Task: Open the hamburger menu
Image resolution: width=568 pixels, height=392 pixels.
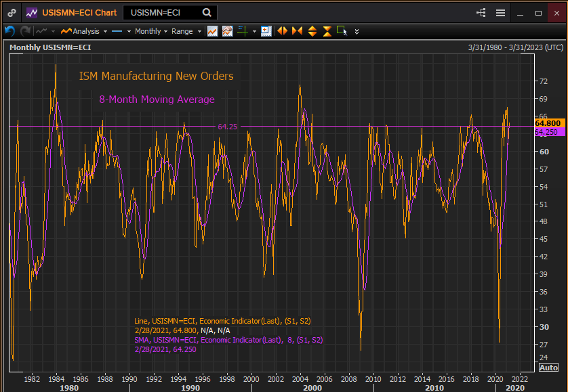Action: point(500,12)
